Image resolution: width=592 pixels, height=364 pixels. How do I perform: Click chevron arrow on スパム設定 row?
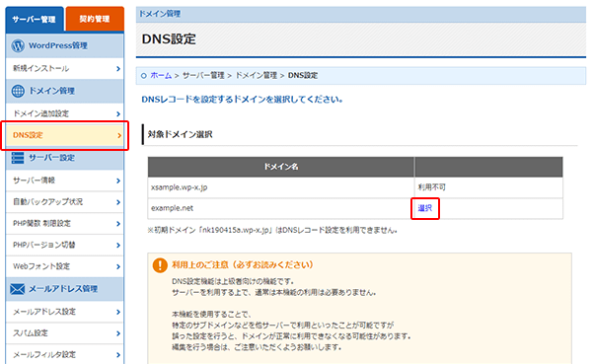click(118, 333)
